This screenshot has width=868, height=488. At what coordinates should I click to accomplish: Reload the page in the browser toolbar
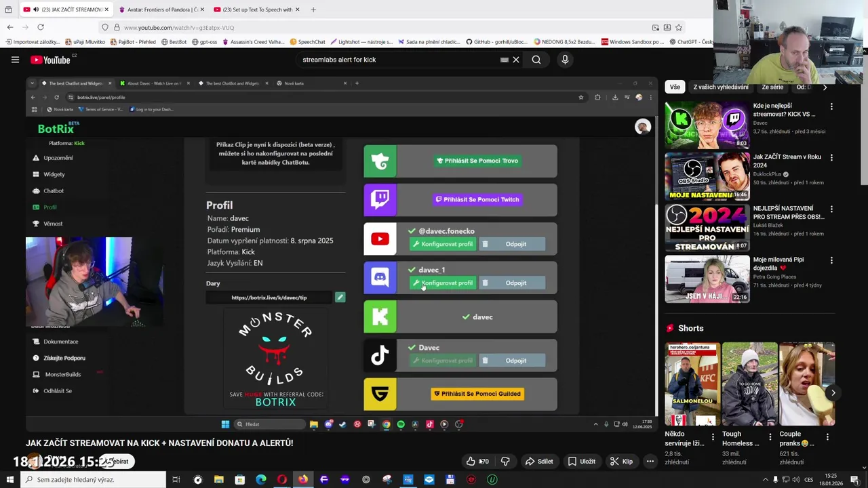tap(41, 27)
